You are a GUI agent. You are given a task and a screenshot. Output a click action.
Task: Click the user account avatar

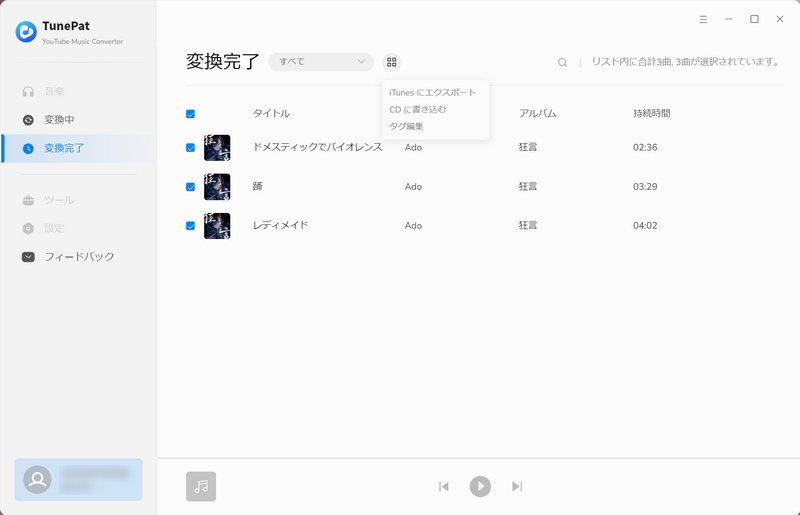tap(37, 479)
